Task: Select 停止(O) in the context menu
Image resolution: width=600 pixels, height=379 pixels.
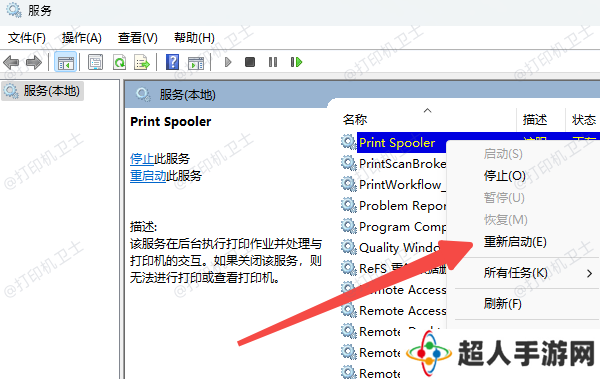Action: [x=504, y=176]
